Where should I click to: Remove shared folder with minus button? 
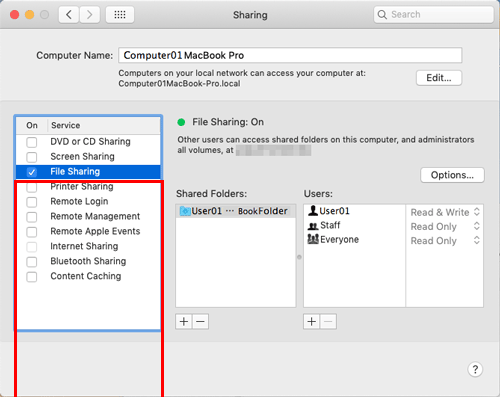[200, 322]
